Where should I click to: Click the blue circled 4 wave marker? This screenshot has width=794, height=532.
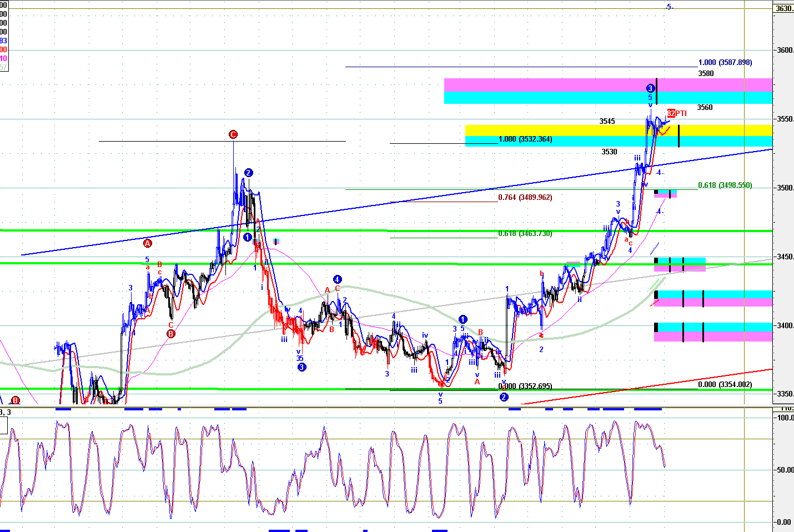pyautogui.click(x=337, y=279)
